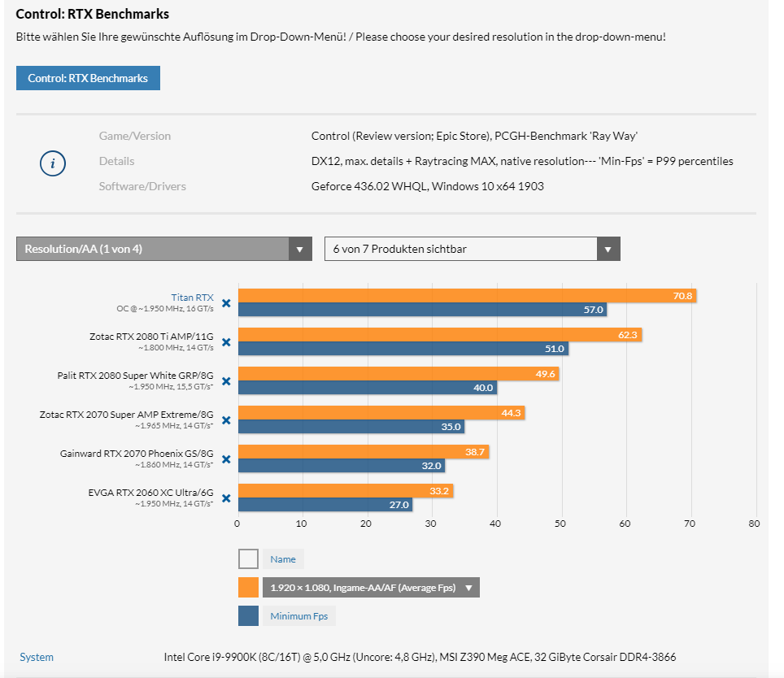Click the Name legend label
784x678 pixels.
point(283,559)
